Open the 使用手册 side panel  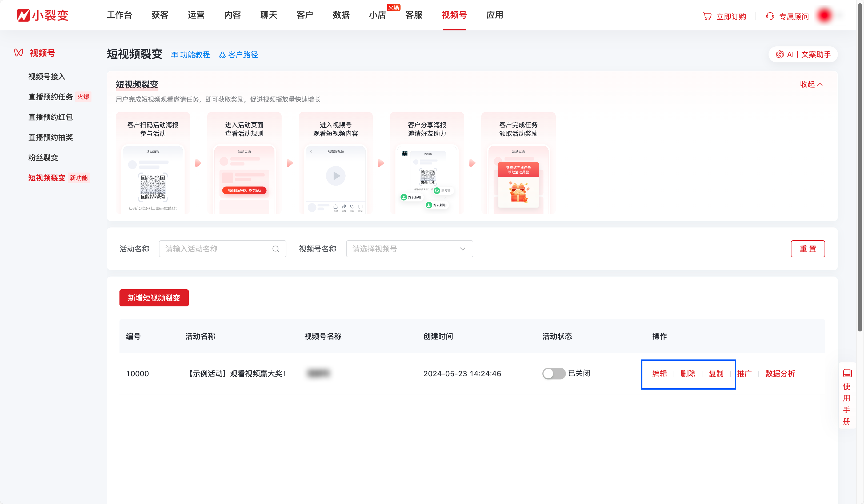847,396
